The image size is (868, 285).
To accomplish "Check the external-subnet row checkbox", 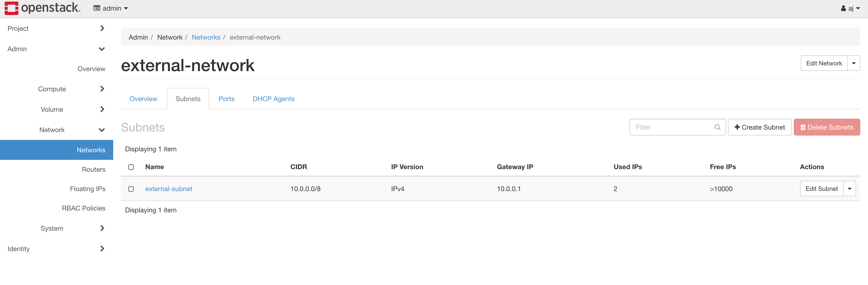I will point(131,189).
